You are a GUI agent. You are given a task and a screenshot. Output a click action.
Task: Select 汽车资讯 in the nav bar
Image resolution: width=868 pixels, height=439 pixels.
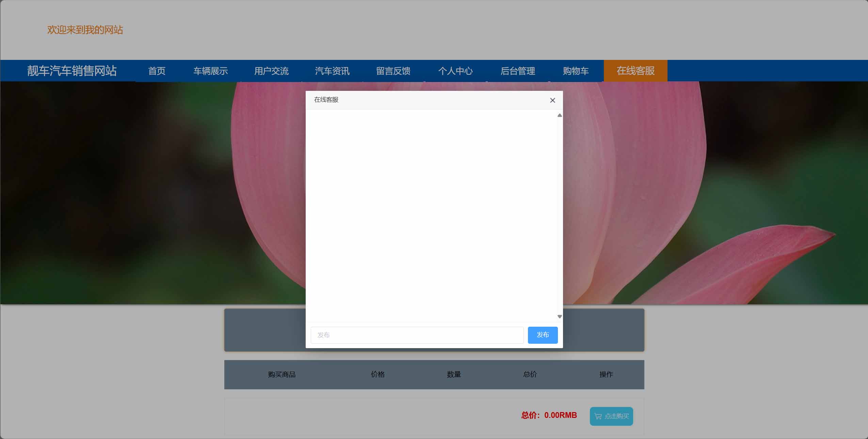pos(332,71)
